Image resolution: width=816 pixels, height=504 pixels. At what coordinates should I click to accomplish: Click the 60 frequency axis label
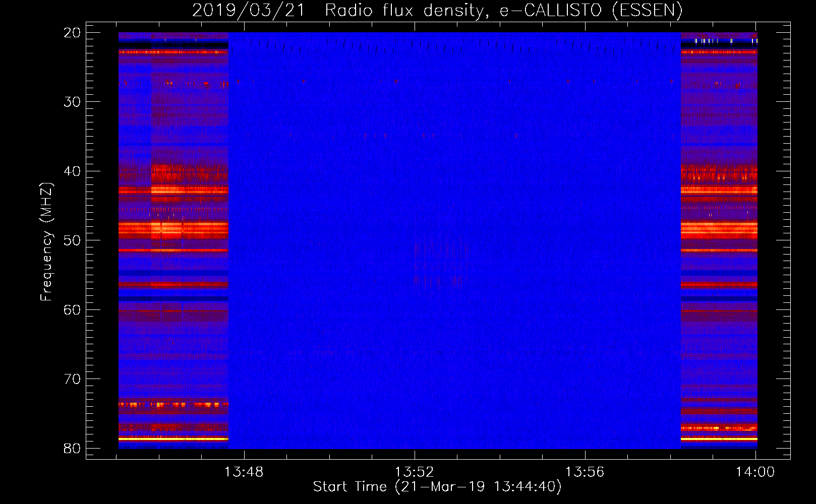point(72,310)
